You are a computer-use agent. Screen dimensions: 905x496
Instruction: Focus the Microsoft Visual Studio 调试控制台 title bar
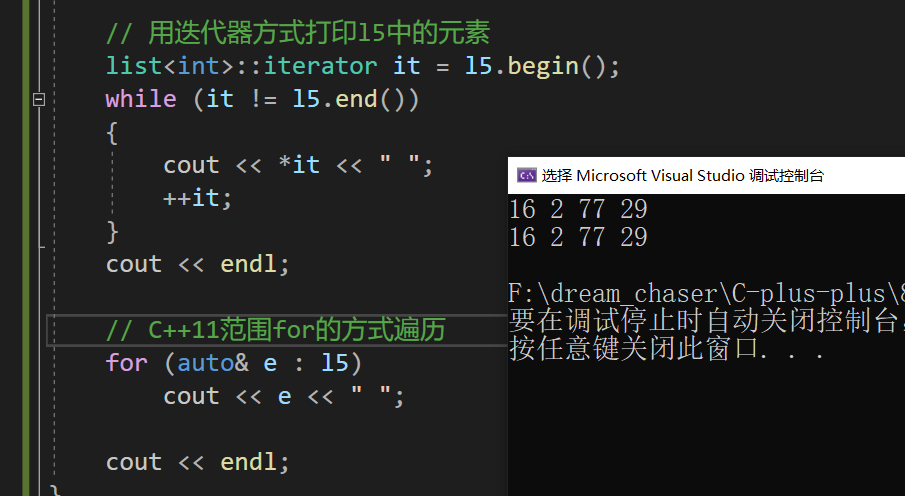coord(706,175)
